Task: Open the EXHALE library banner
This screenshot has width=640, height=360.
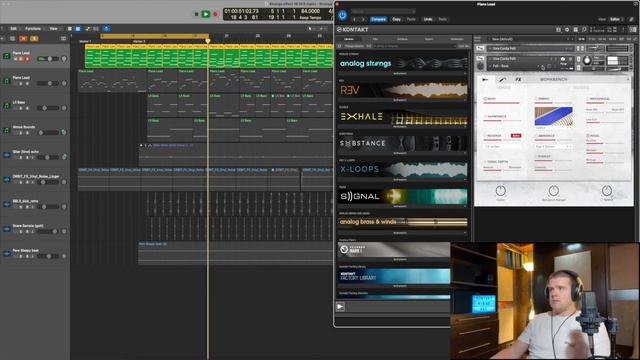Action: click(403, 117)
